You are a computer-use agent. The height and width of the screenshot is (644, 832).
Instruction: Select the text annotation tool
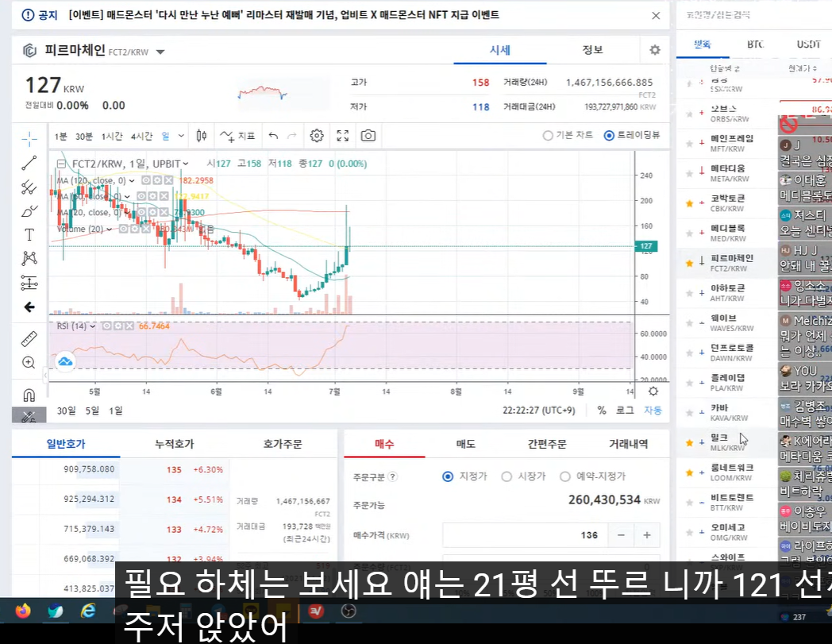point(29,235)
